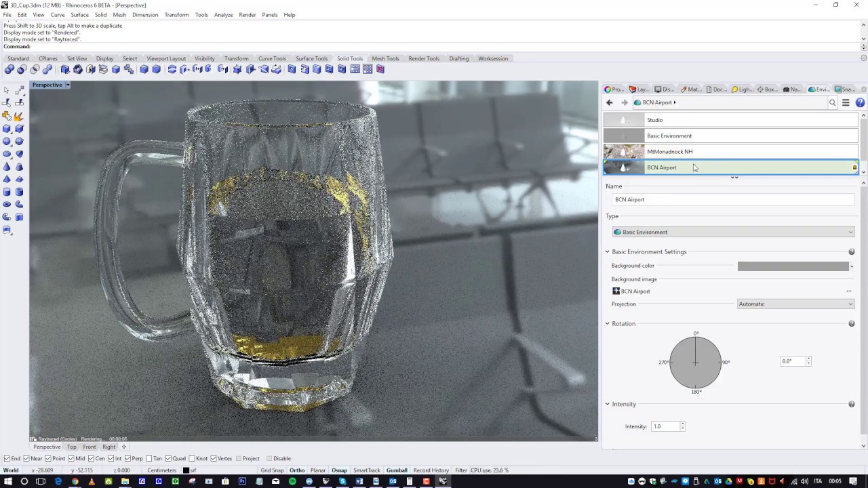The width and height of the screenshot is (868, 488).
Task: Open the Properties panel tab
Action: 614,89
